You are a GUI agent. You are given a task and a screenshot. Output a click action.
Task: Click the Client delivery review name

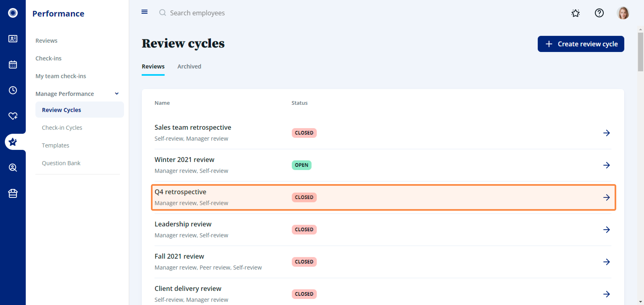pyautogui.click(x=188, y=288)
